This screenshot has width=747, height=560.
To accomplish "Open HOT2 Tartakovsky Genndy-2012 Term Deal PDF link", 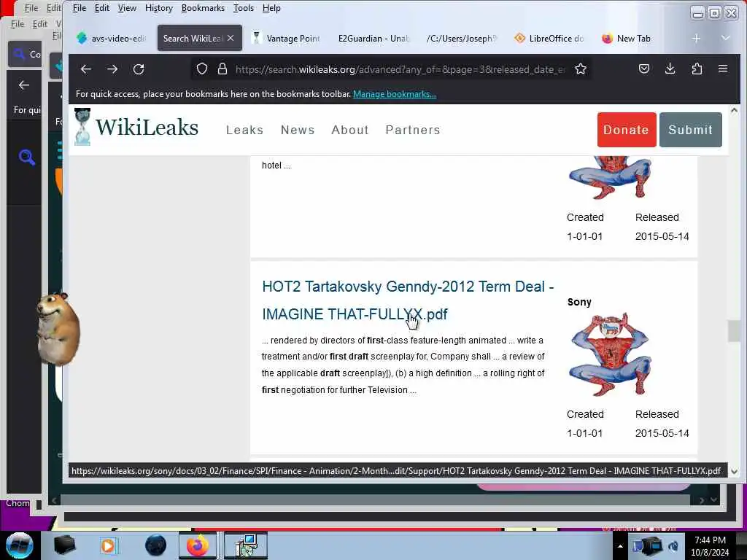I will click(408, 300).
